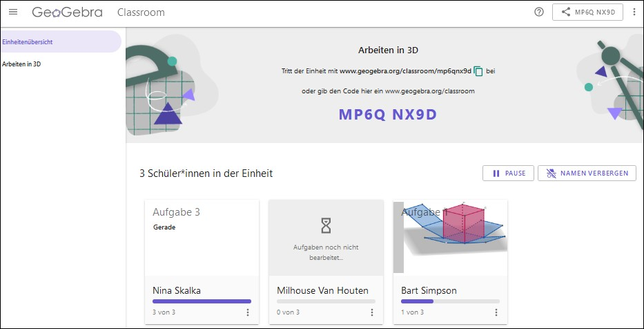Click the name Nina Skalka
The width and height of the screenshot is (644, 329).
point(177,290)
